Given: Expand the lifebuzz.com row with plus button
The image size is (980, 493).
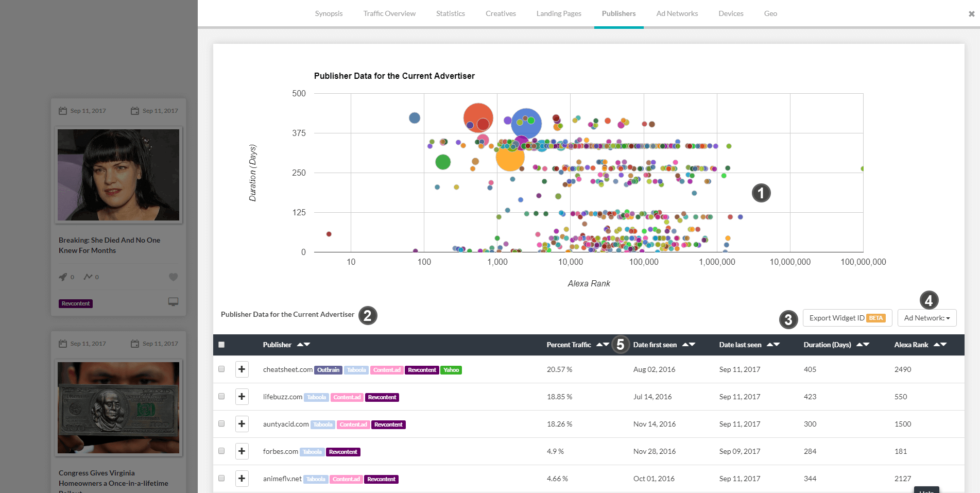Looking at the screenshot, I should [x=242, y=397].
